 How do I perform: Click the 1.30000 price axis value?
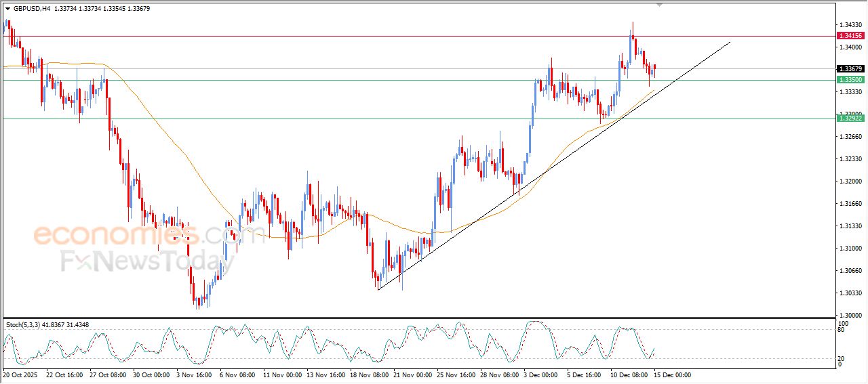pyautogui.click(x=850, y=315)
